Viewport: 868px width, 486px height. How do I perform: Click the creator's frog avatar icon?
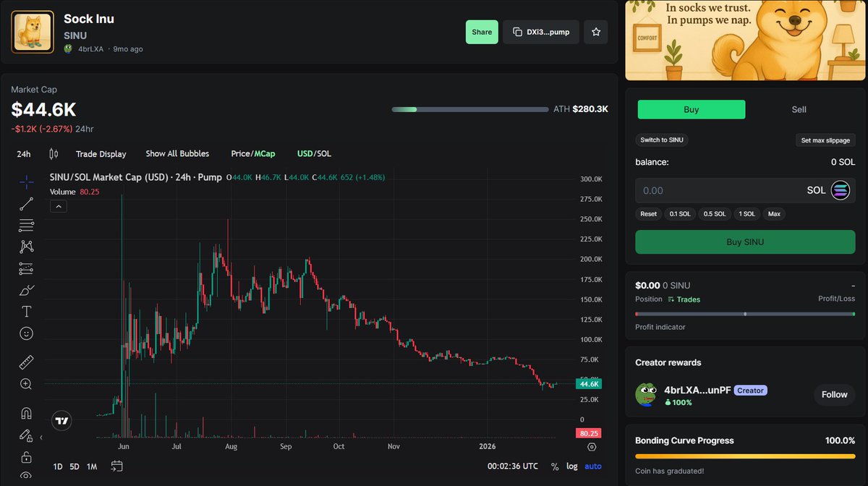pyautogui.click(x=646, y=395)
